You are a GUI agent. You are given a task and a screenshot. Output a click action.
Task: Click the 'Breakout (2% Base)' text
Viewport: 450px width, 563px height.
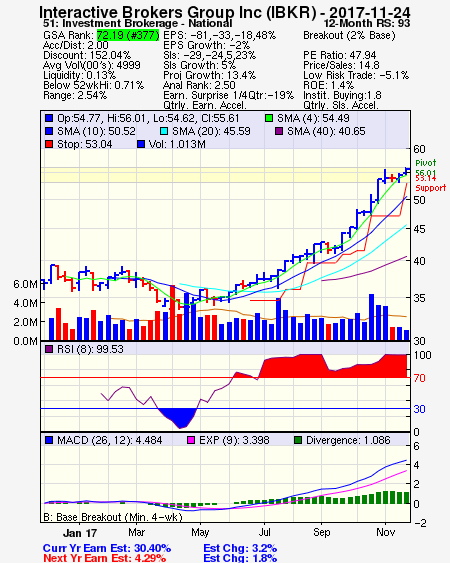[x=349, y=35]
